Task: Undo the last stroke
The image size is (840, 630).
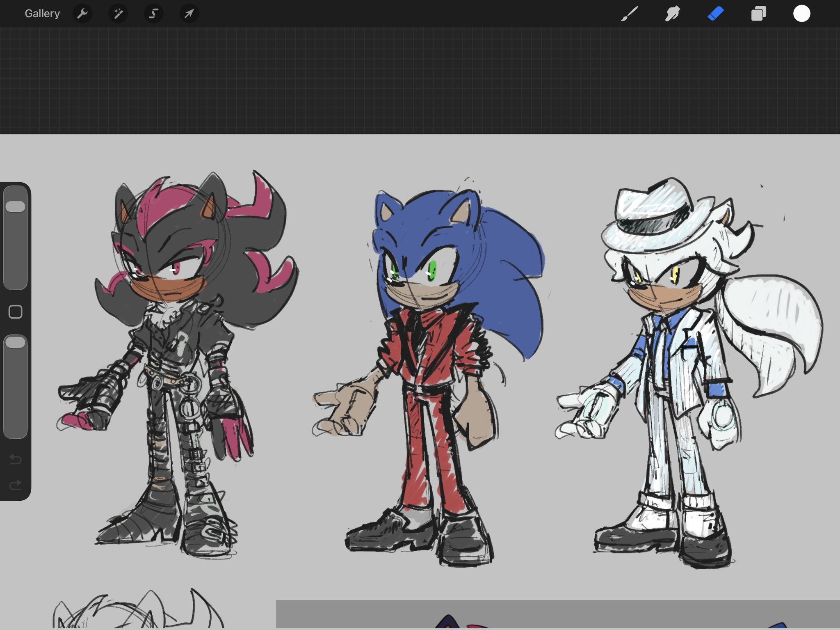Action: point(16,458)
